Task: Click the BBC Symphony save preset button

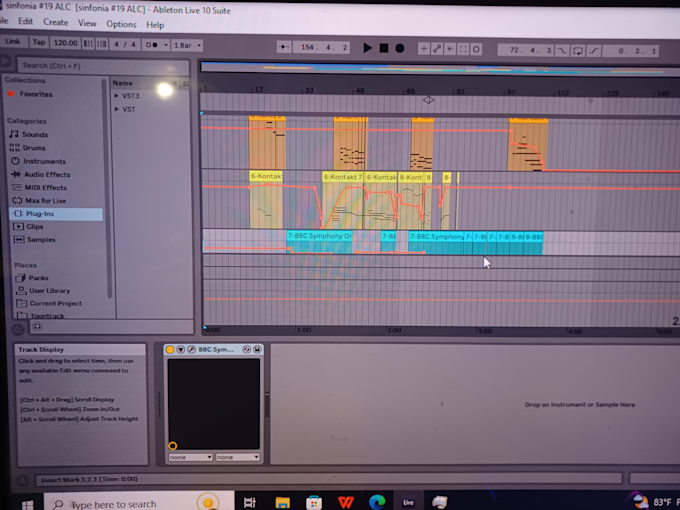Action: pyautogui.click(x=257, y=349)
